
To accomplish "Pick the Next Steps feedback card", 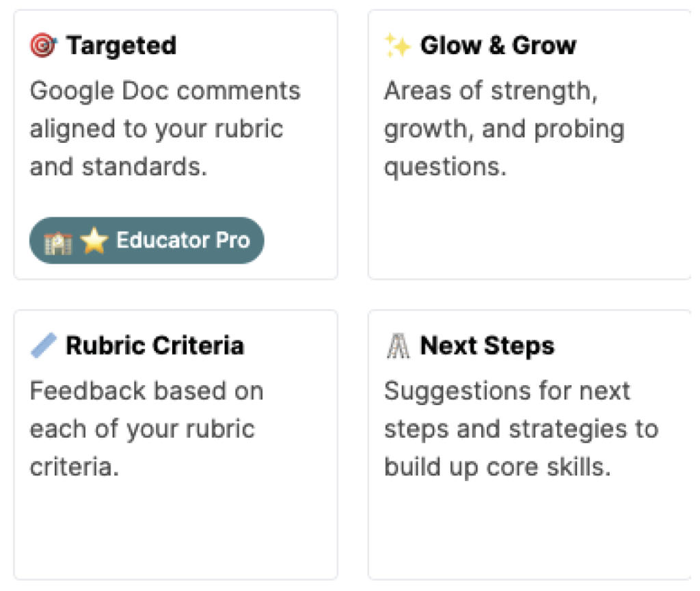I will pyautogui.click(x=530, y=445).
